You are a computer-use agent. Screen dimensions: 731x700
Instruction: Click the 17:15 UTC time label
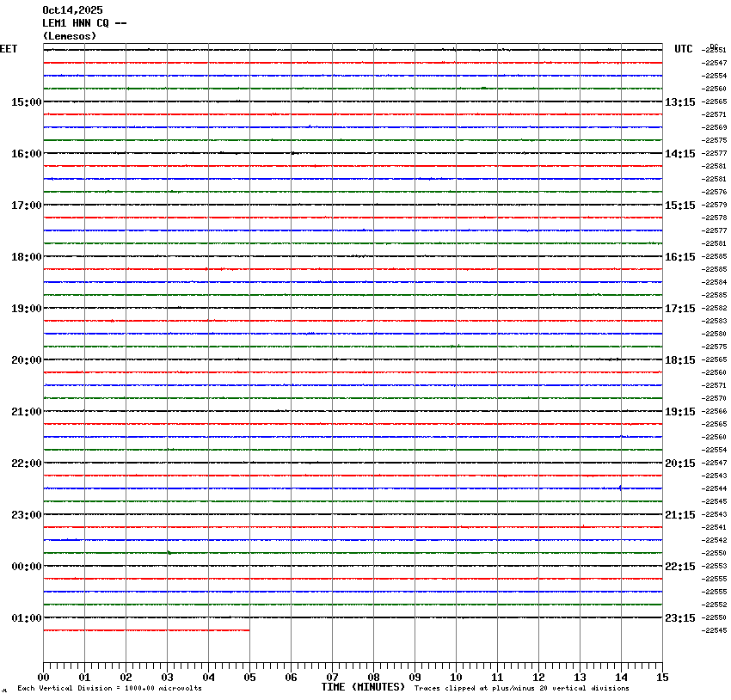[679, 309]
